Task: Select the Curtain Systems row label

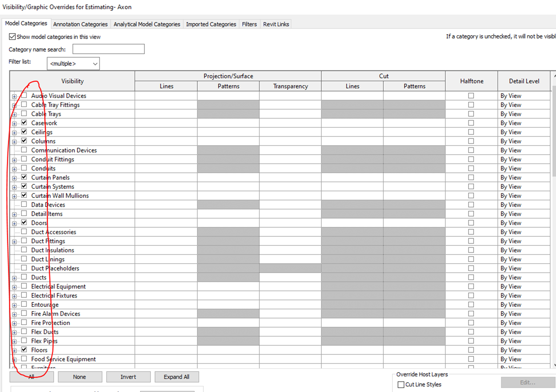Action: (x=53, y=186)
